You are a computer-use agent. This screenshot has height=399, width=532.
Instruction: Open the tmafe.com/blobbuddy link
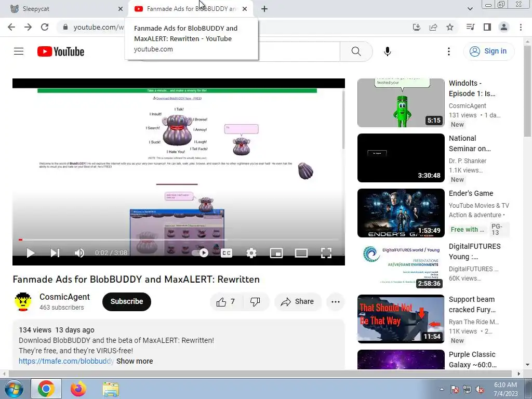pyautogui.click(x=66, y=361)
